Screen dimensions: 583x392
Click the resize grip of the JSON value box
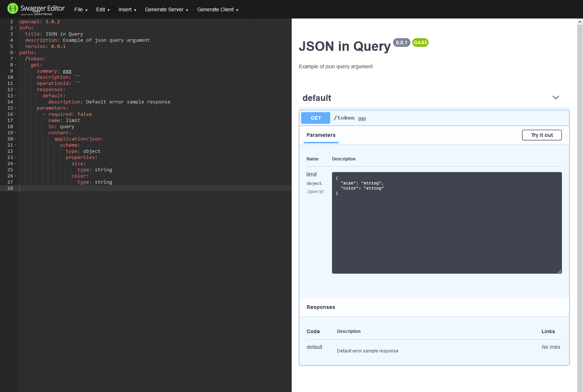(559, 271)
